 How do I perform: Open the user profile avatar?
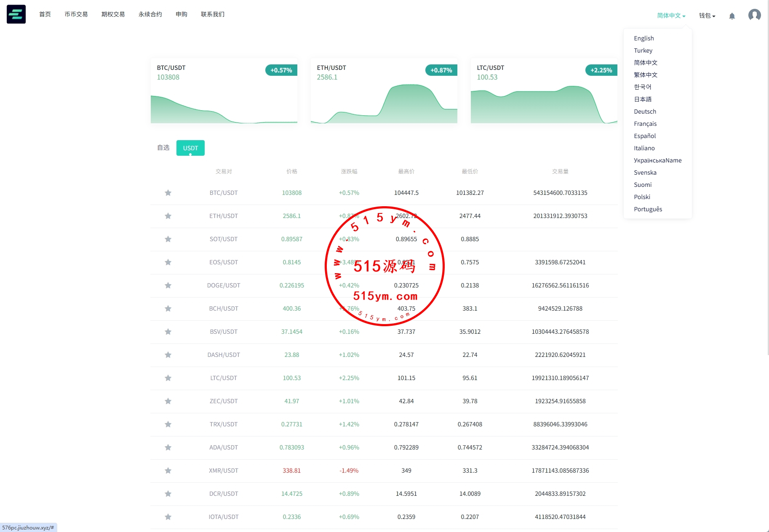tap(754, 15)
